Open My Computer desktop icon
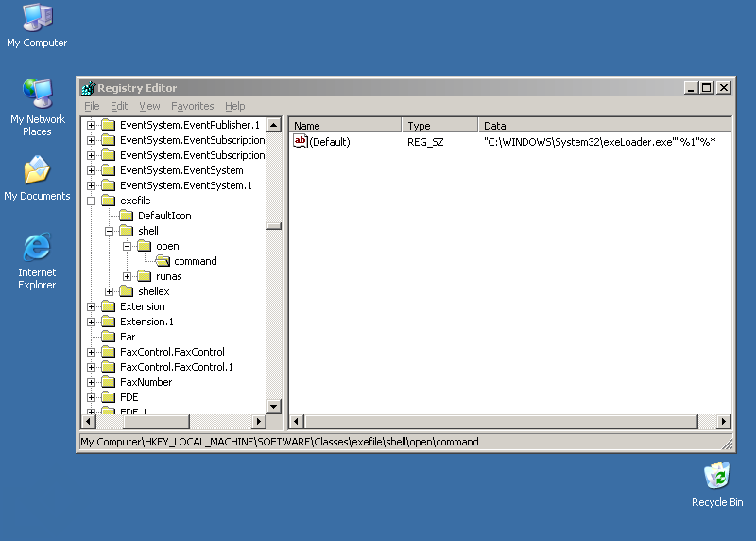 tap(37, 26)
